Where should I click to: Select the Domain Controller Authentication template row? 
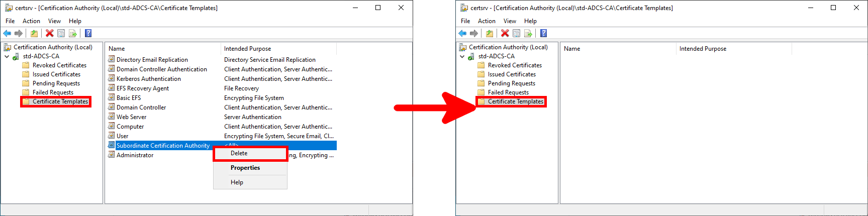pos(221,69)
